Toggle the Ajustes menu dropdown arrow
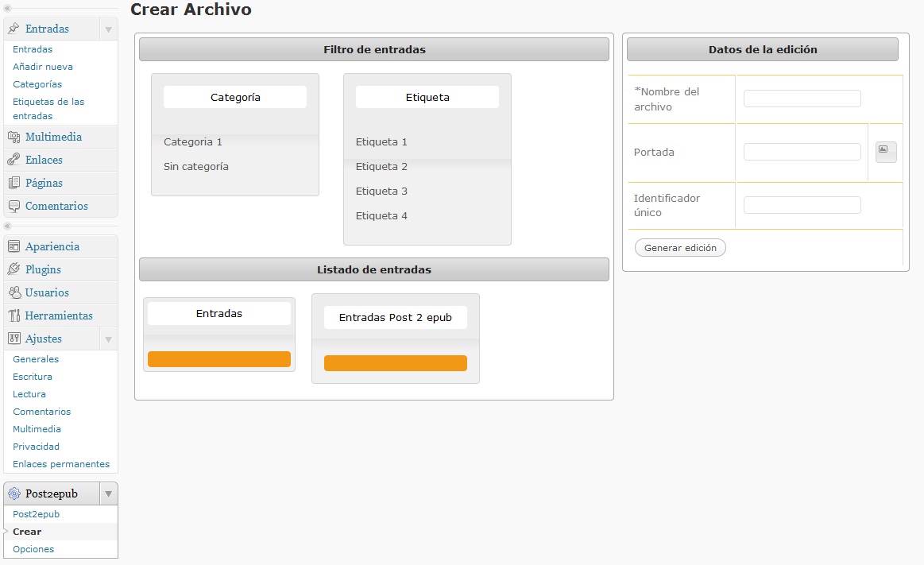924x565 pixels. [x=108, y=339]
